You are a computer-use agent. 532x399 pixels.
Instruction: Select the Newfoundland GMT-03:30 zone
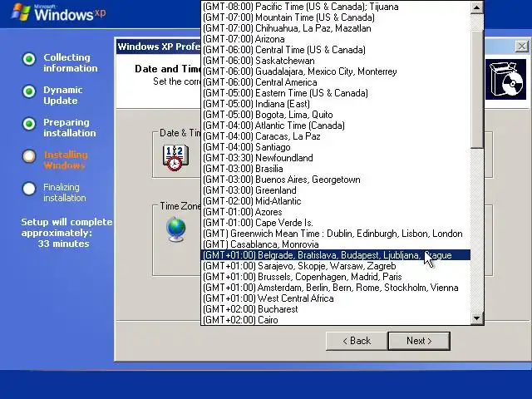pos(336,158)
